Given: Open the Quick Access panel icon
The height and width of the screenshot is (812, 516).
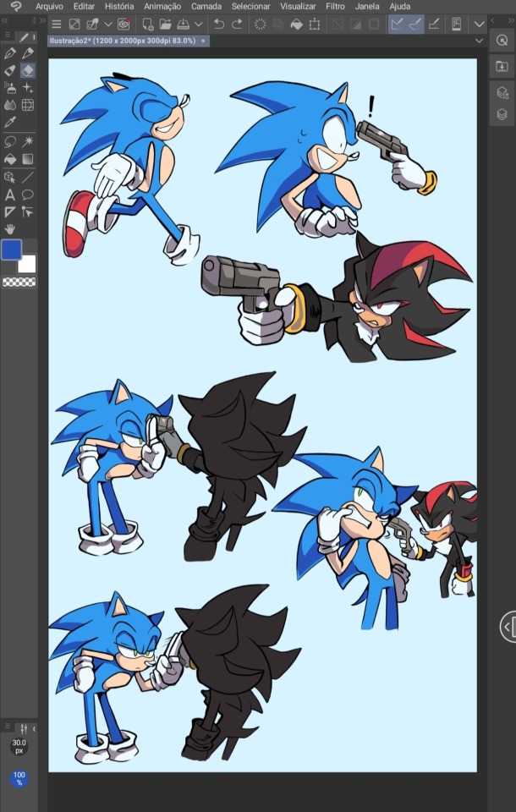Looking at the screenshot, I should [502, 41].
